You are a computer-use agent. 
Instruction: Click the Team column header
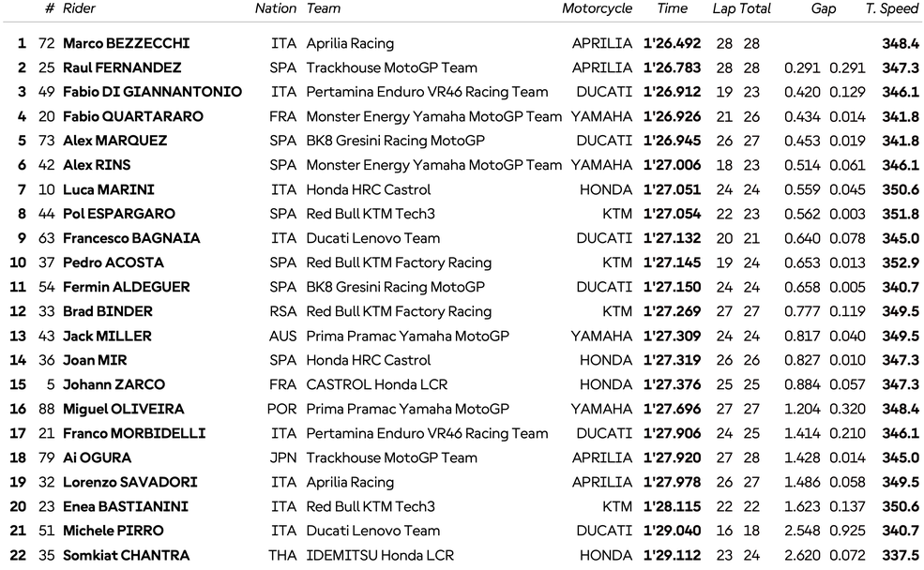pos(324,8)
